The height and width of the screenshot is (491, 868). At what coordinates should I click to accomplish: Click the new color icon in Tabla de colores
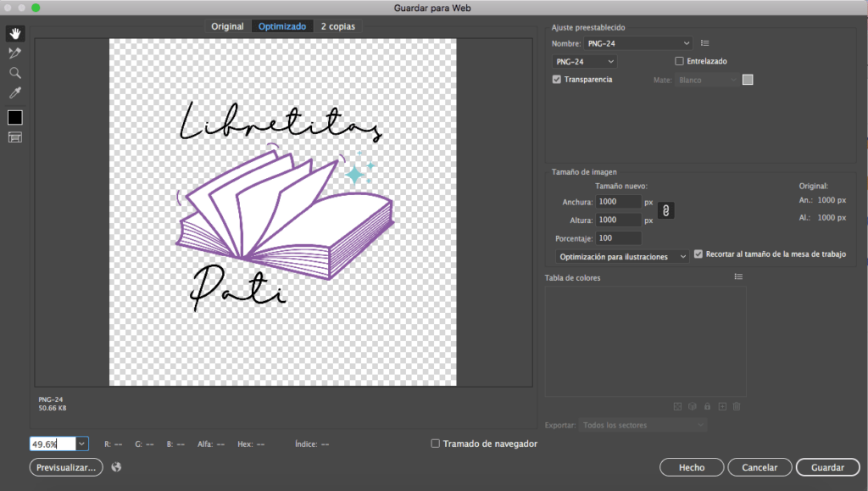coord(721,406)
